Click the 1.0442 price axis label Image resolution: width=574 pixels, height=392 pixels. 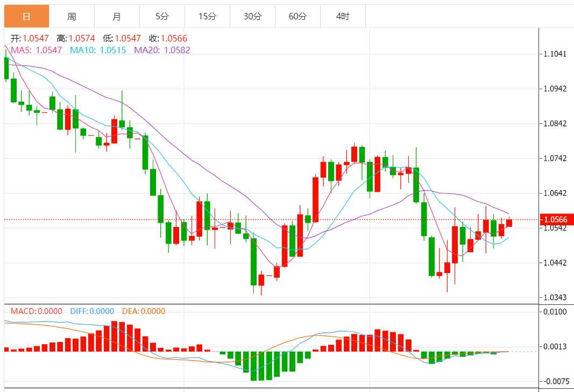coord(555,262)
